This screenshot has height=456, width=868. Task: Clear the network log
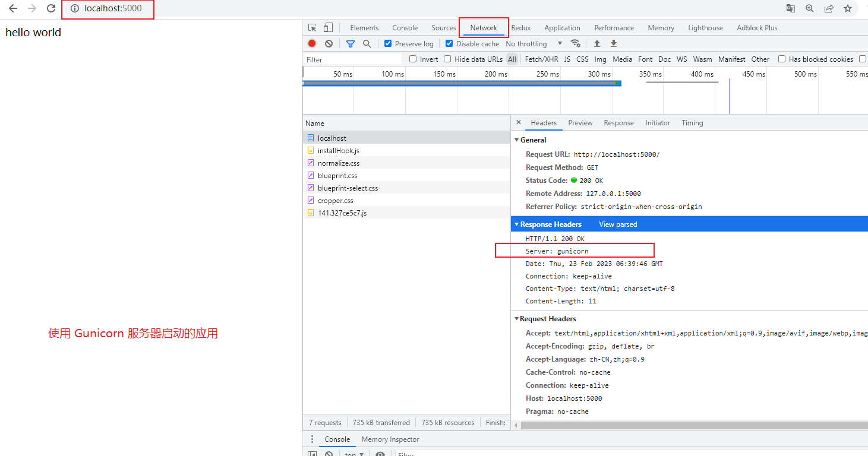point(329,43)
